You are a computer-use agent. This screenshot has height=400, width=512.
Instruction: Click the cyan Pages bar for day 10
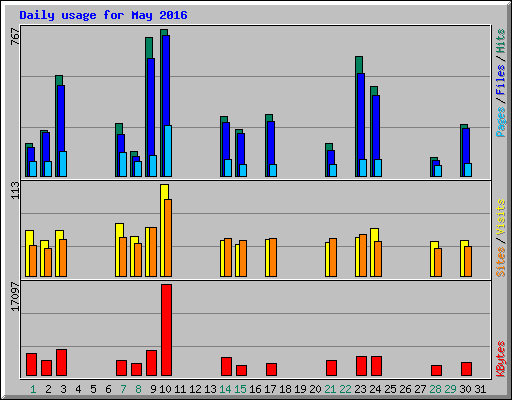[x=168, y=151]
